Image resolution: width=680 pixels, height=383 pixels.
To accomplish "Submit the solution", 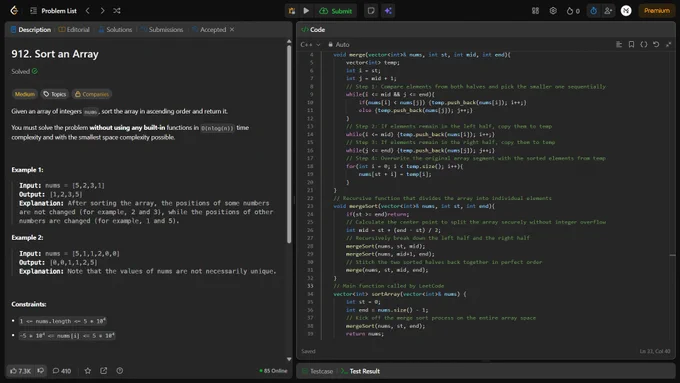I will (x=336, y=11).
